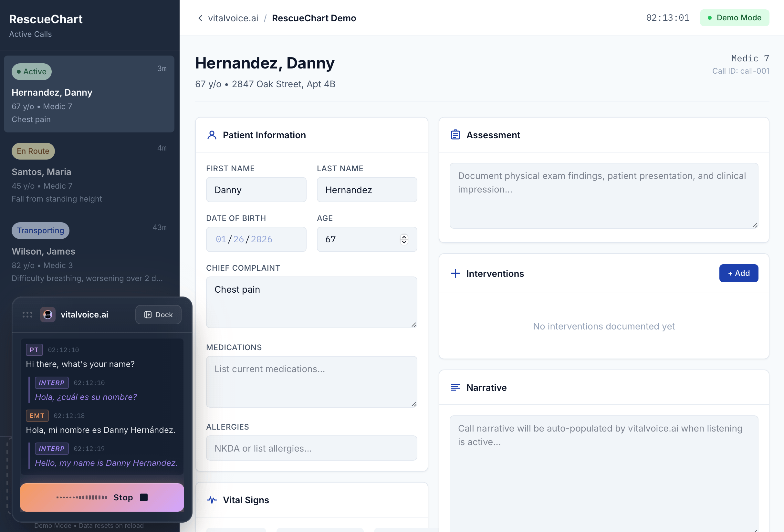The width and height of the screenshot is (784, 532).
Task: Click the Age field stepper arrows
Action: pos(404,239)
